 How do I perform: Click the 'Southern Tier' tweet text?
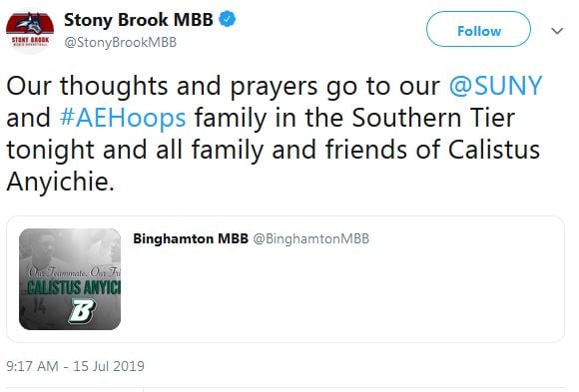(x=433, y=118)
